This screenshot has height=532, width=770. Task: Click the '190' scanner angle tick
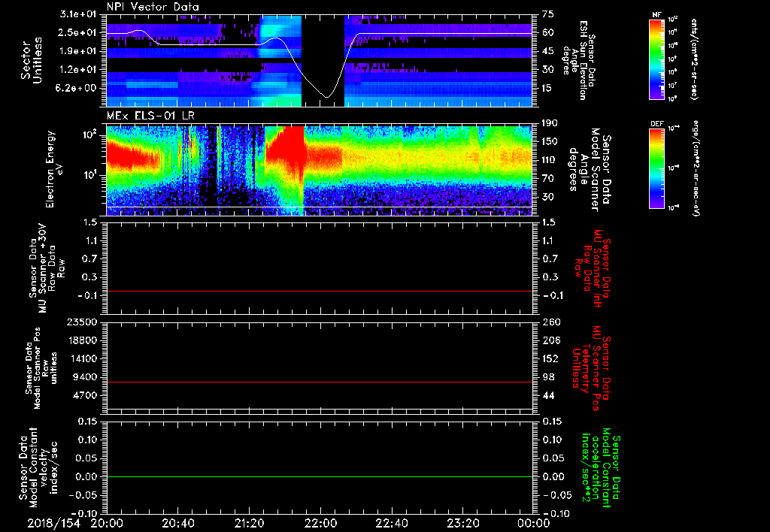click(x=550, y=123)
